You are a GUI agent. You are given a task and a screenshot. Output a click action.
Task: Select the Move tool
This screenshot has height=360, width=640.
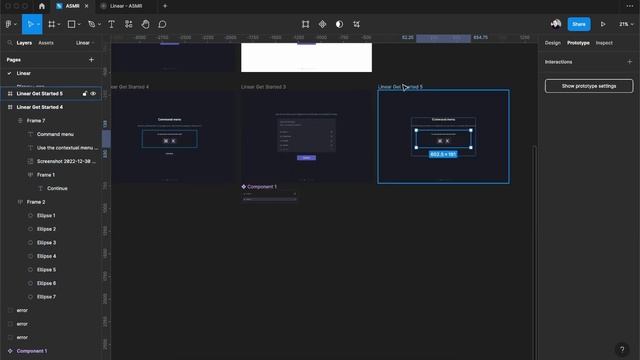tap(30, 24)
